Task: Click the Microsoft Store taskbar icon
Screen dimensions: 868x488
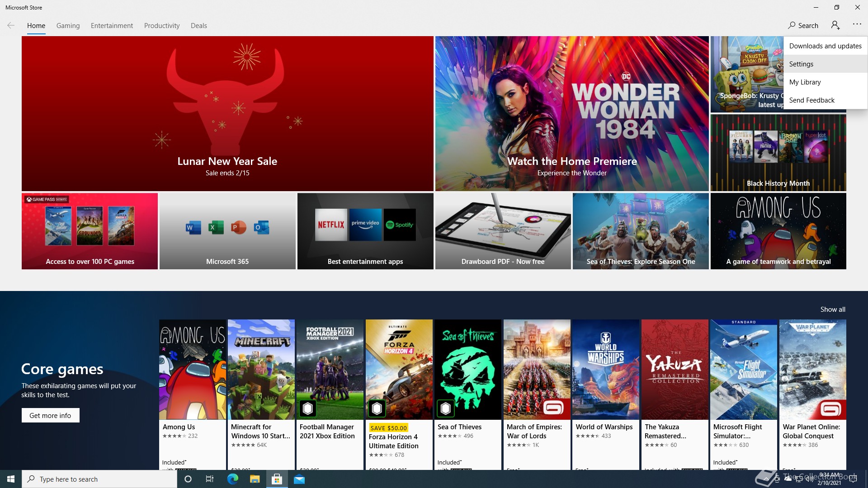Action: pos(277,479)
